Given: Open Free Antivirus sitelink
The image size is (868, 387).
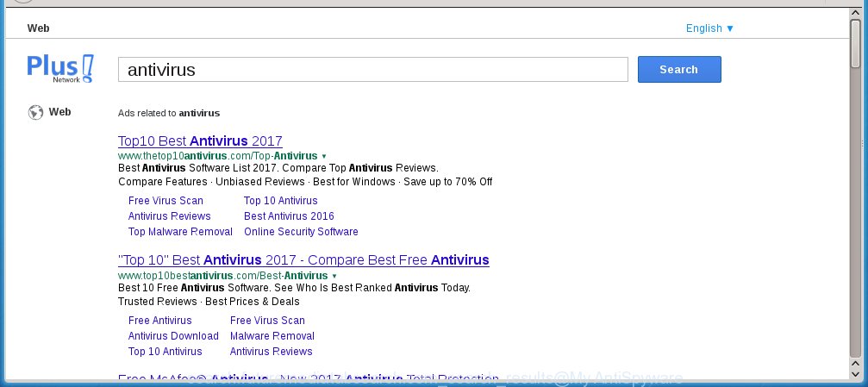Looking at the screenshot, I should pos(160,320).
